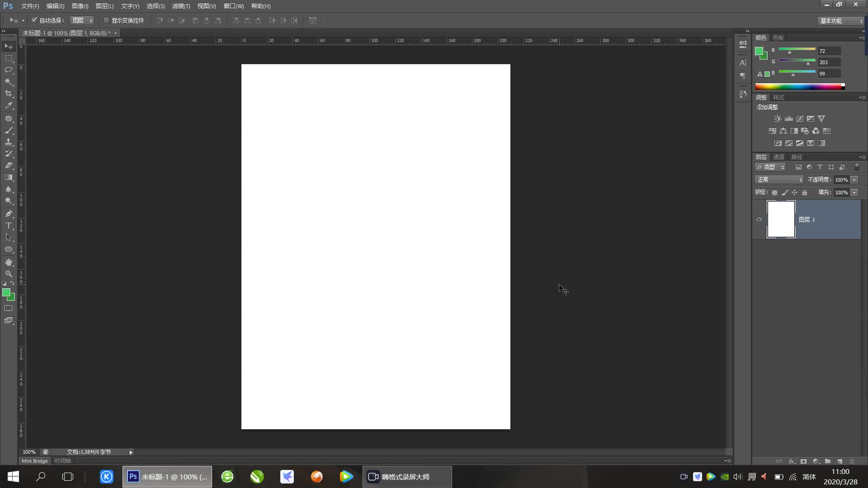
Task: Open the layer opacity dropdown arrow
Action: point(854,180)
